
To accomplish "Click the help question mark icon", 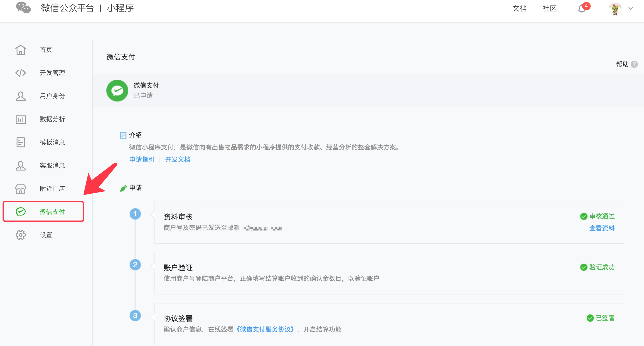I will [634, 64].
